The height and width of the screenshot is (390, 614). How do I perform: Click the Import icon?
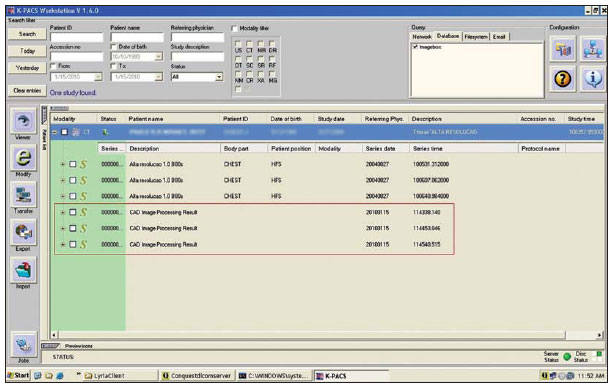coord(23,269)
